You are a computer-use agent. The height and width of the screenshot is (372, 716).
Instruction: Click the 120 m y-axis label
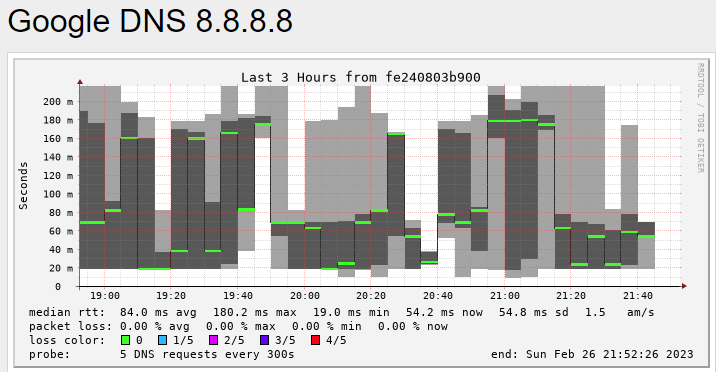[58, 176]
